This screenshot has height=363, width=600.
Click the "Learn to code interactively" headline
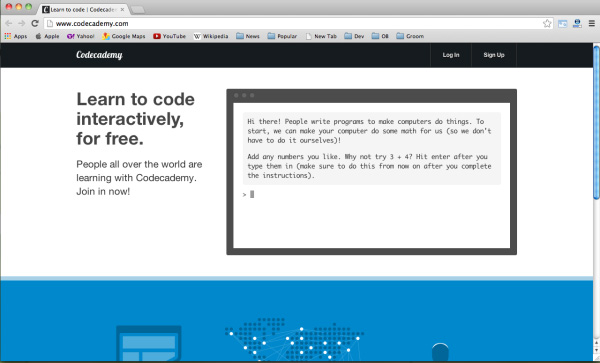(x=135, y=119)
